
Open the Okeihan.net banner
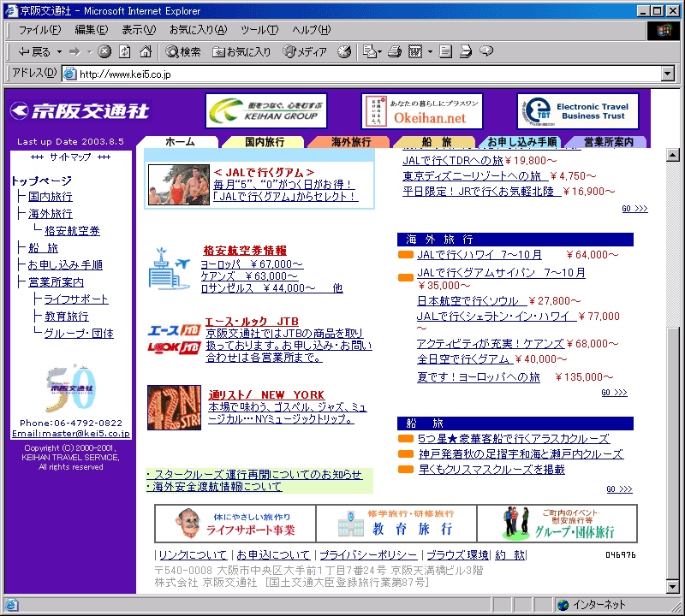[422, 111]
